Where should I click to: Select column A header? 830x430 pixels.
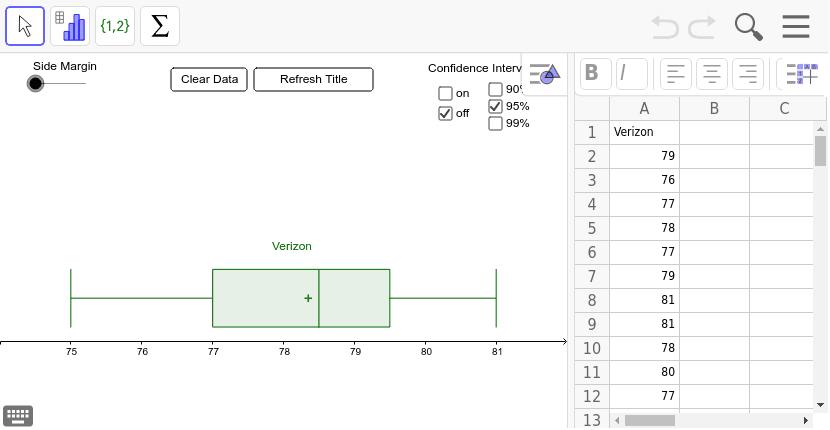[x=644, y=109]
